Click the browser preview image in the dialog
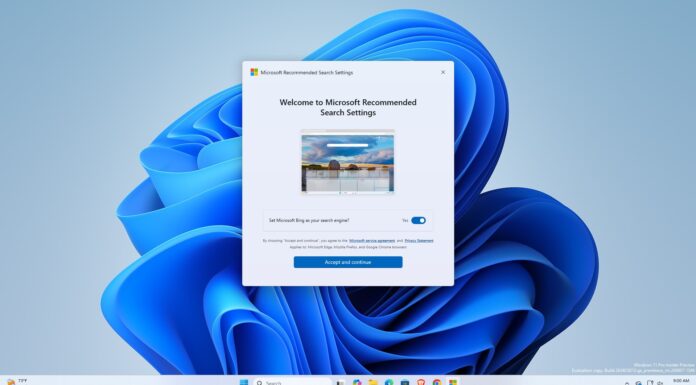 coord(348,162)
